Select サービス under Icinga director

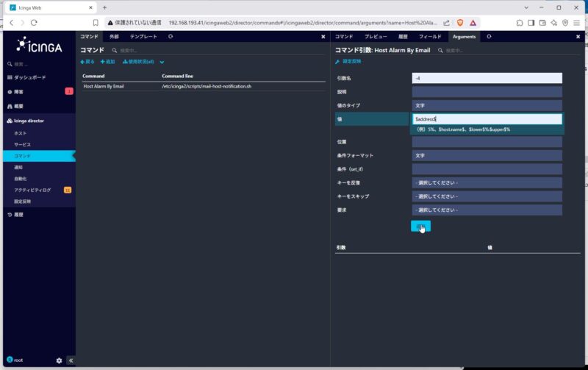[23, 144]
